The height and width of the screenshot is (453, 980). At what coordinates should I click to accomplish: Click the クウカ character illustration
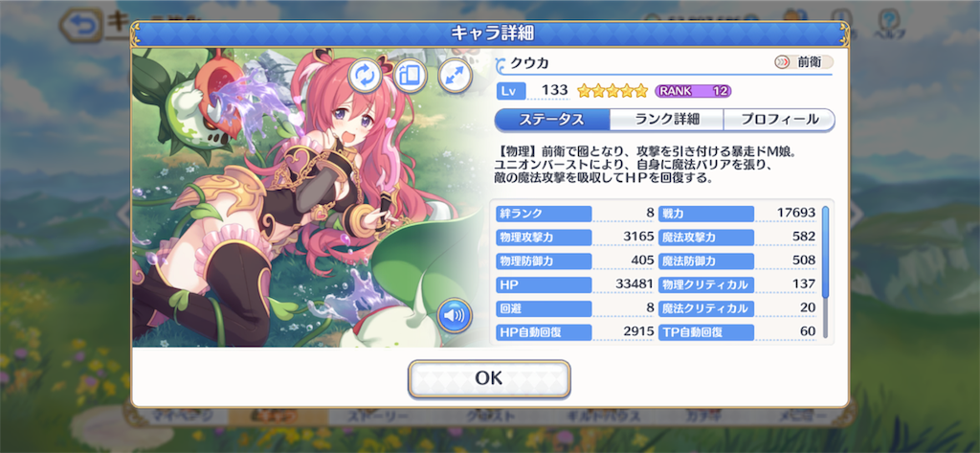313,197
